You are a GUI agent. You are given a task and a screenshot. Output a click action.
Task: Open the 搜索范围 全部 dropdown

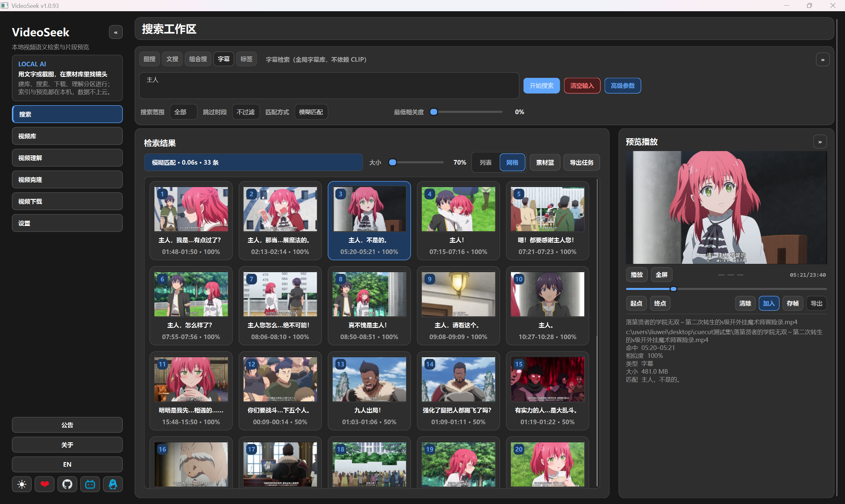(184, 112)
